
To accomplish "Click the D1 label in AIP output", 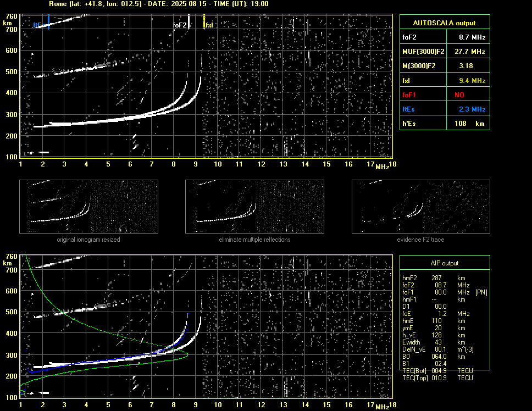I will 406,307.
